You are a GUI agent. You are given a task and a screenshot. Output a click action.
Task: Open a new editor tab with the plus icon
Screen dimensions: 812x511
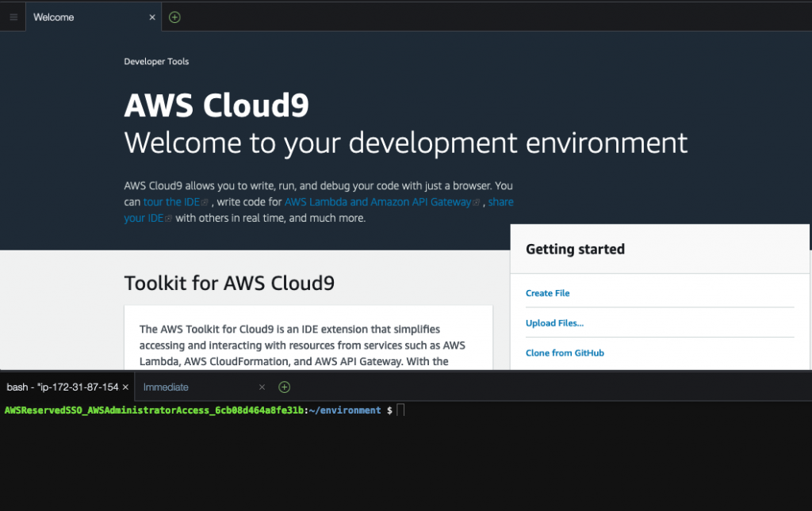[x=174, y=17]
